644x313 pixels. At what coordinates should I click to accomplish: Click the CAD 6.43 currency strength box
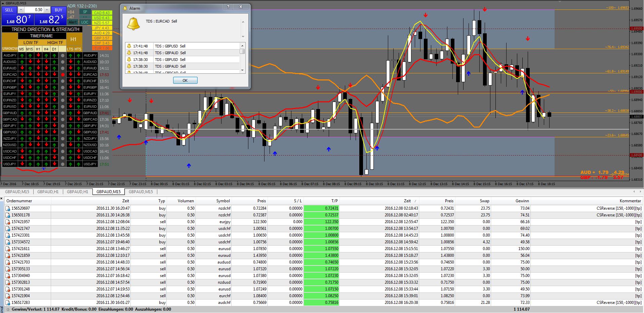point(102,13)
